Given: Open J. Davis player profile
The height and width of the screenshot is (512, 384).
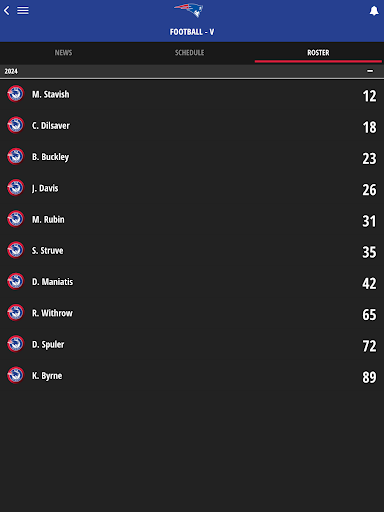Looking at the screenshot, I should [x=192, y=188].
